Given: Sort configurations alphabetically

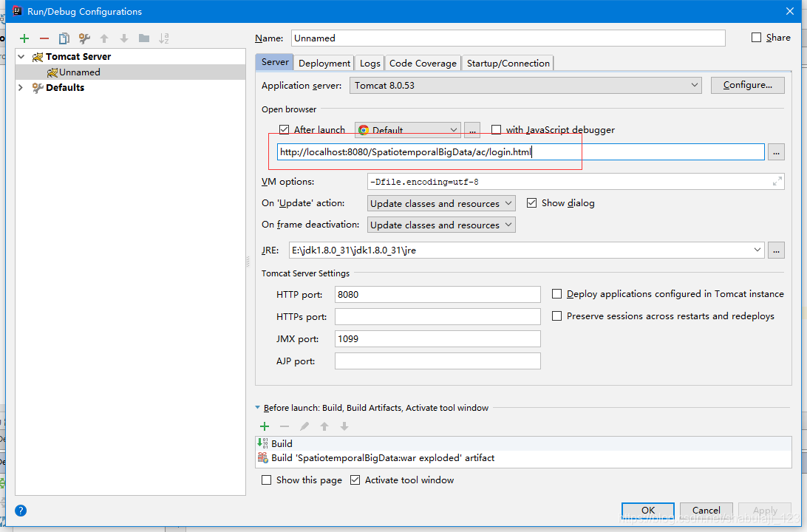Looking at the screenshot, I should tap(164, 38).
